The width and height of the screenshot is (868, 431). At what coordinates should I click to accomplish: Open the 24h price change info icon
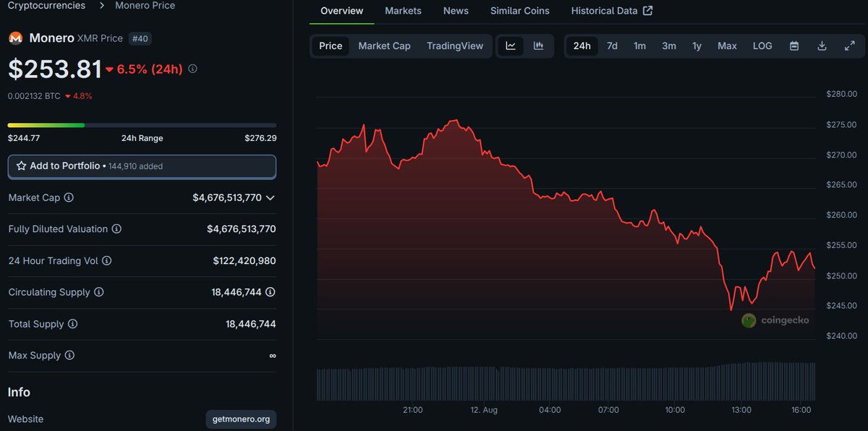[192, 69]
